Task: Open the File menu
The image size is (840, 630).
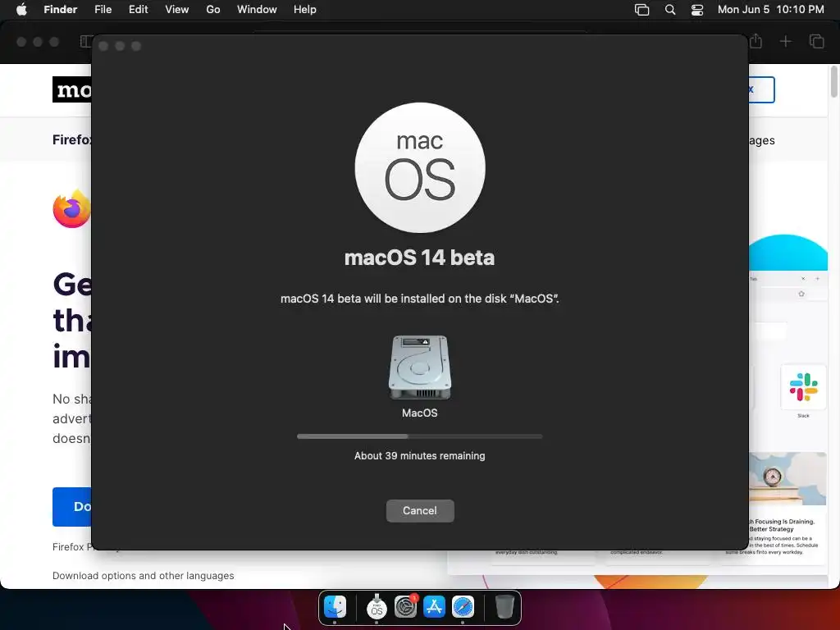Action: [x=103, y=10]
